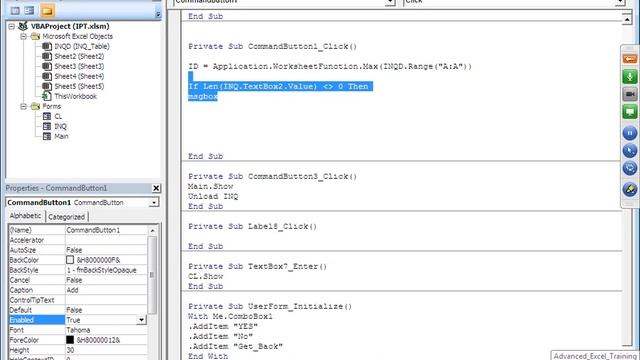Toggle the green microphone button
The image size is (640, 360).
630,77
